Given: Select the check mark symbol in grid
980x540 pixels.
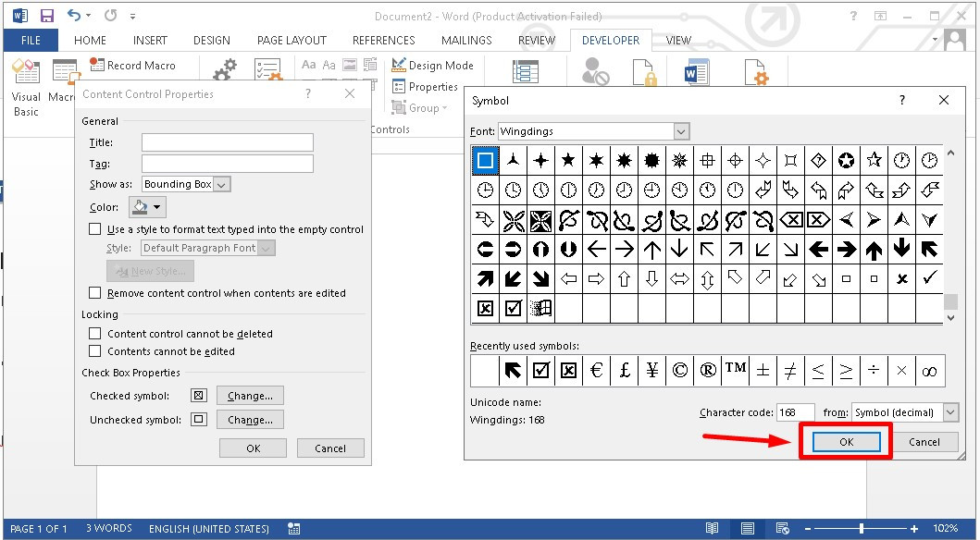Looking at the screenshot, I should (929, 277).
